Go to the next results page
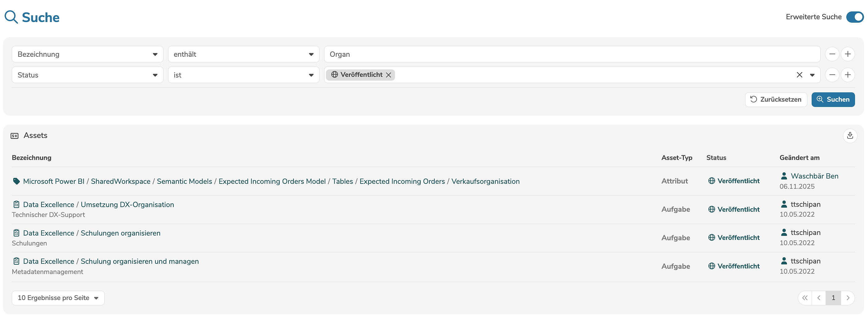 (848, 298)
